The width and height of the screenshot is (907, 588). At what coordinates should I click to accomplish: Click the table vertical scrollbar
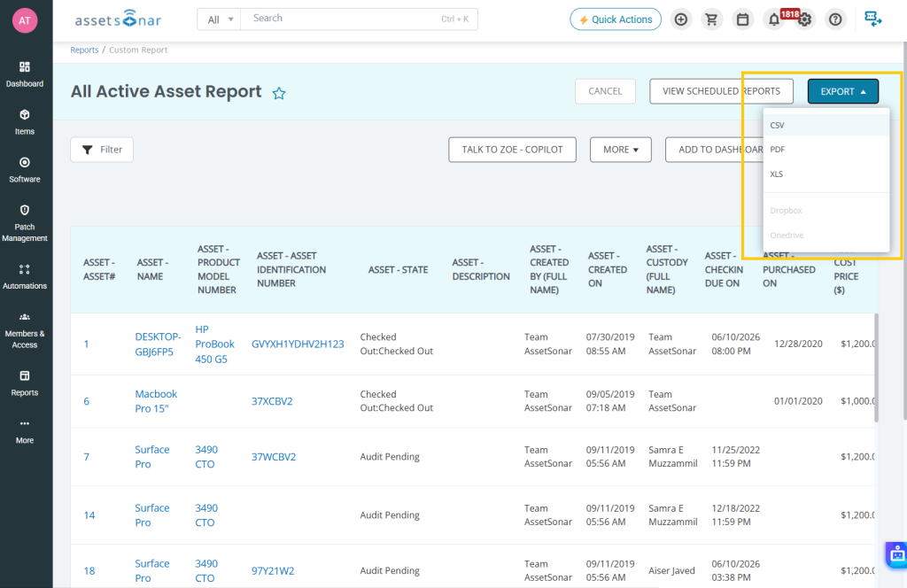pyautogui.click(x=876, y=367)
